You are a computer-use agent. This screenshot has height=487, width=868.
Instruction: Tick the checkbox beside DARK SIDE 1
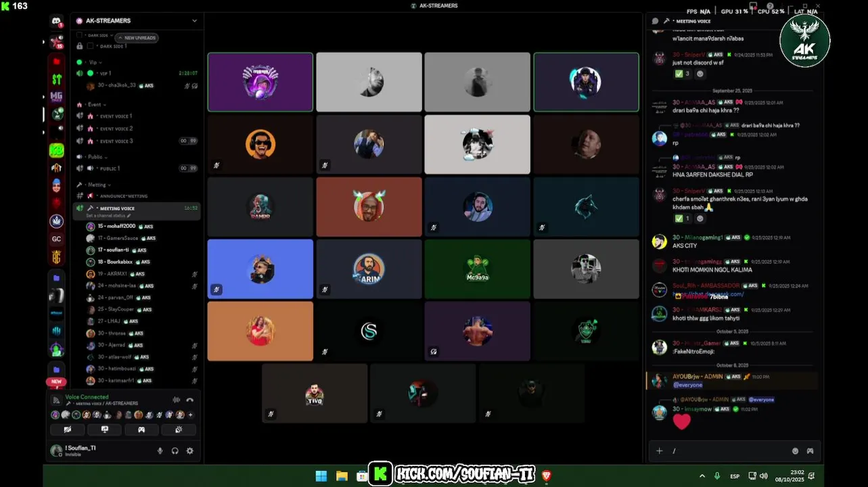(90, 46)
